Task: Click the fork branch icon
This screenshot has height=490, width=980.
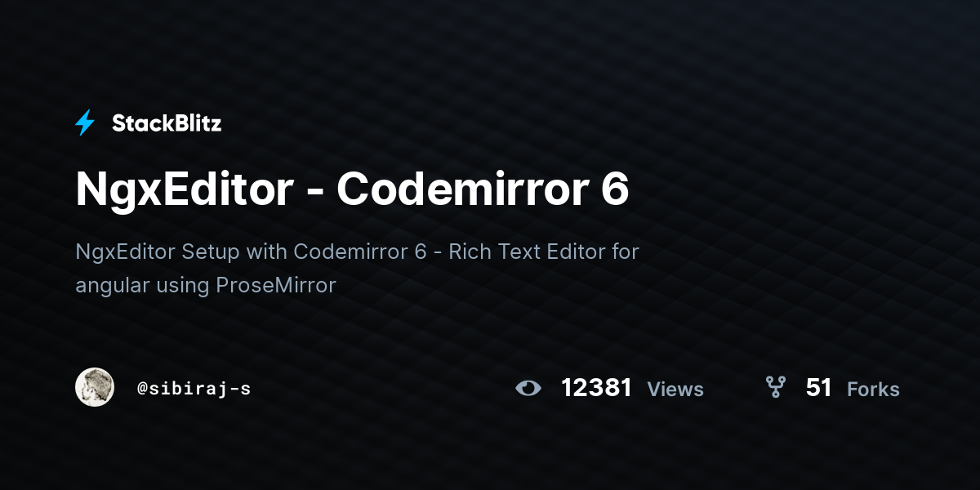Action: (x=775, y=387)
